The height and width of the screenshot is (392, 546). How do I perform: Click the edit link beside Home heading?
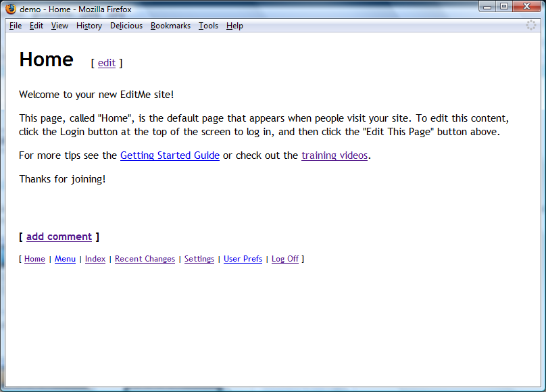(107, 63)
